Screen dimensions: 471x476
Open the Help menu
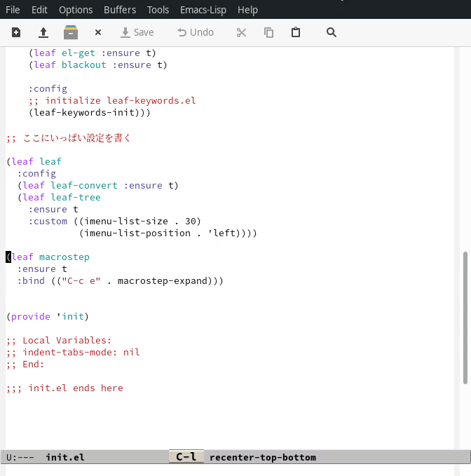(x=247, y=10)
